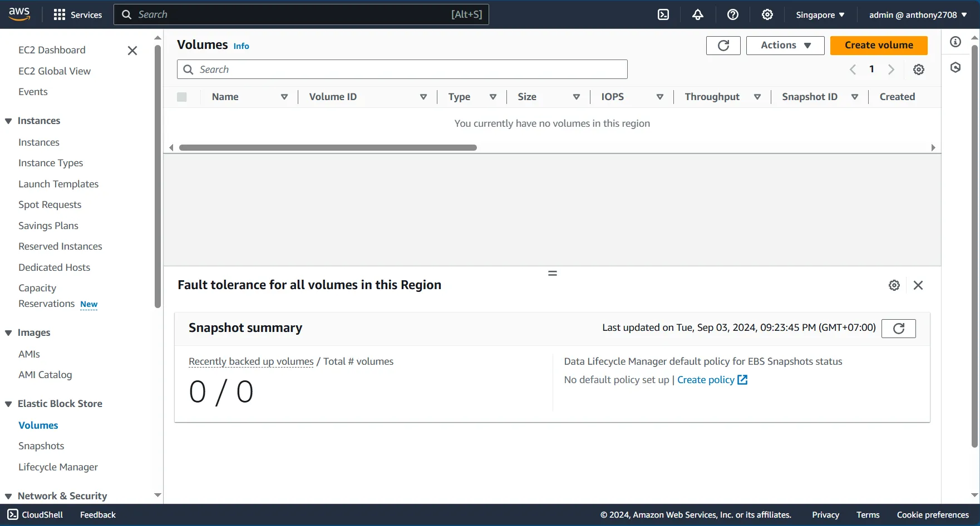This screenshot has width=980, height=526.
Task: Collapse the Images sidebar section
Action: point(8,333)
